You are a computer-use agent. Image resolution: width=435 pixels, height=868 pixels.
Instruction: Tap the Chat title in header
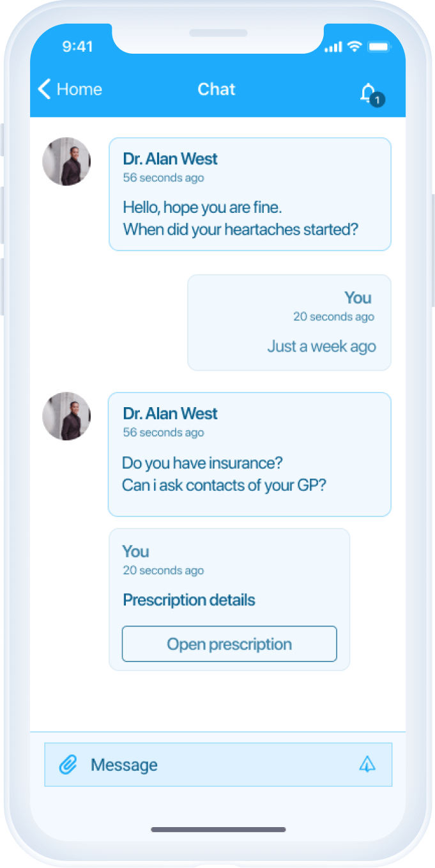[217, 89]
